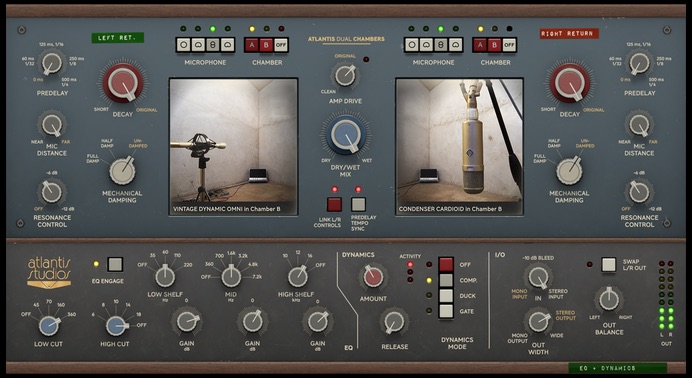The image size is (692, 378).
Task: Enable the EQ Engage switch
Action: click(x=115, y=264)
